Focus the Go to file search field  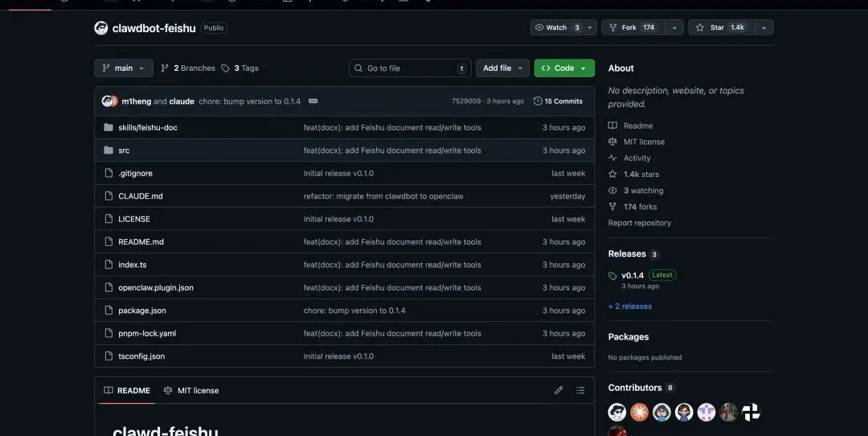[410, 68]
